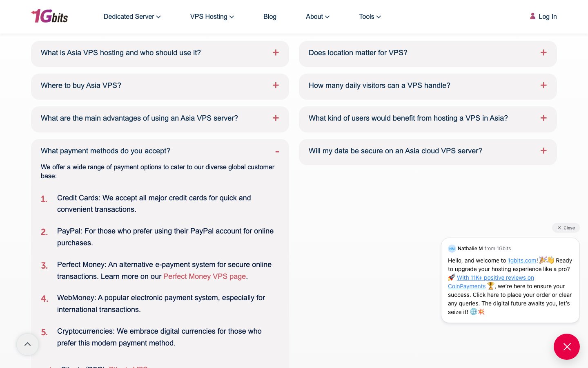The image size is (588, 368).
Task: Open the Dedicated Server dropdown menu
Action: point(132,17)
